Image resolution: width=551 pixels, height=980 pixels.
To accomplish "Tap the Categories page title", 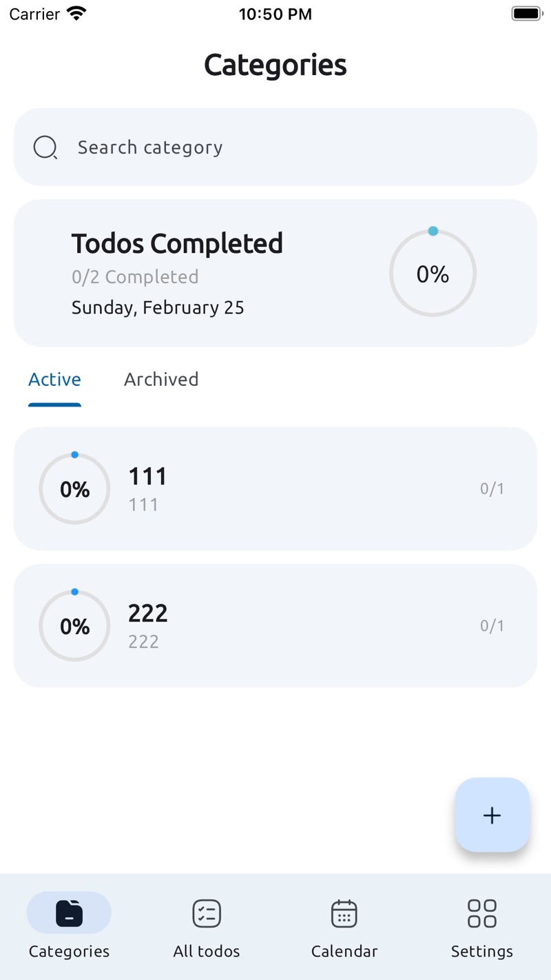I will [275, 65].
